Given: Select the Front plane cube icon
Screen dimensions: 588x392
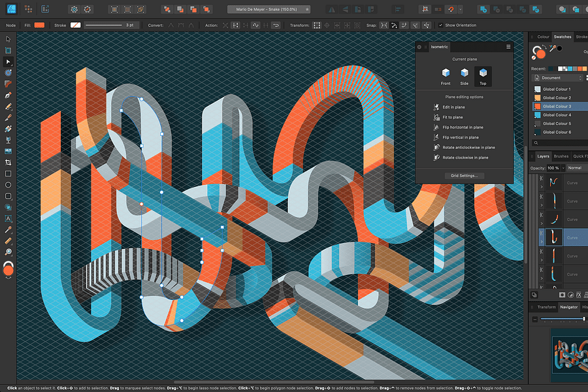Looking at the screenshot, I should pos(446,73).
